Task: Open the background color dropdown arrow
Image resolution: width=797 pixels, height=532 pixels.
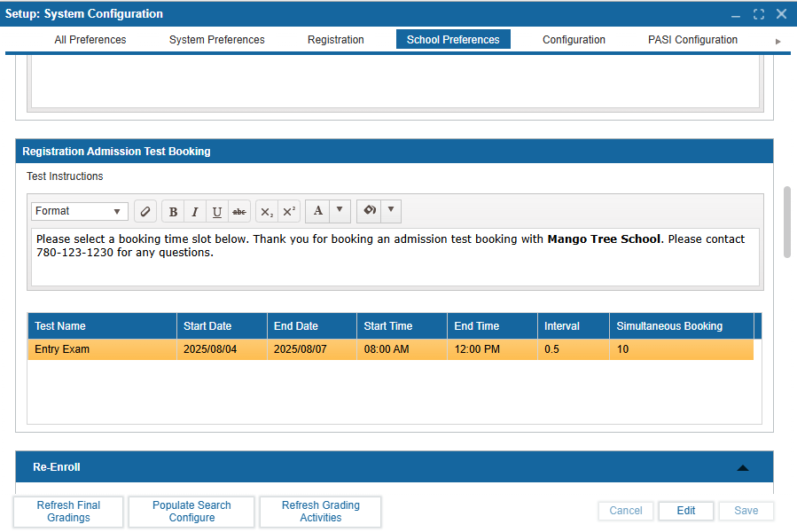Action: pyautogui.click(x=391, y=211)
